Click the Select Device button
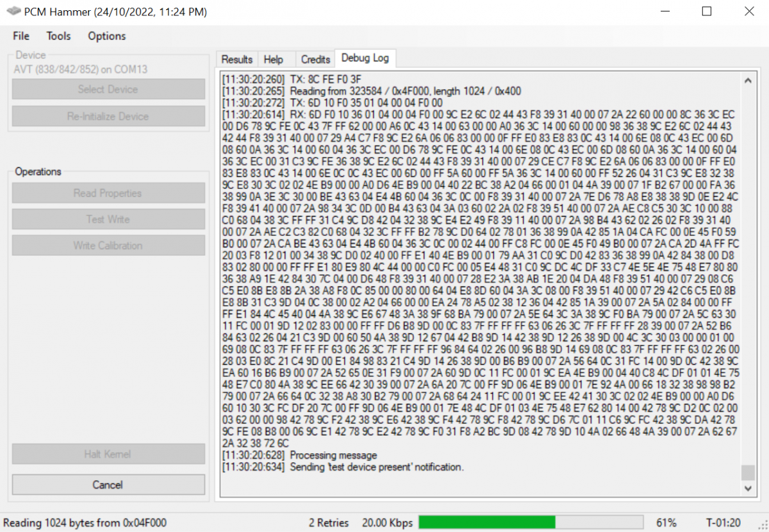 point(108,89)
